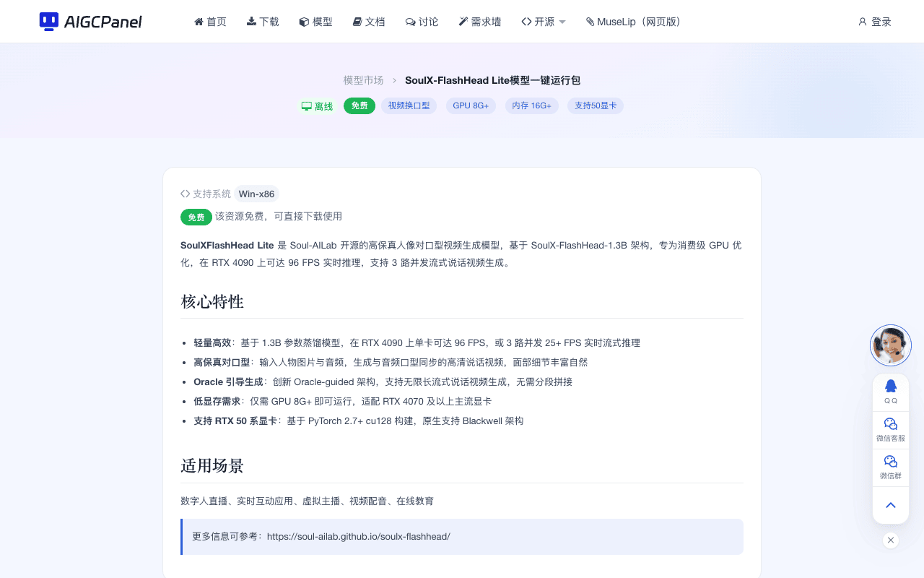Open the 需求墙 page
Image resolution: width=924 pixels, height=578 pixels.
pos(480,22)
